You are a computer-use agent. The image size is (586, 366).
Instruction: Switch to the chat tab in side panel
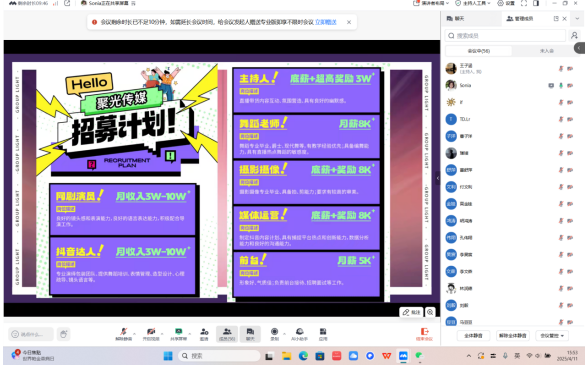[x=456, y=19]
